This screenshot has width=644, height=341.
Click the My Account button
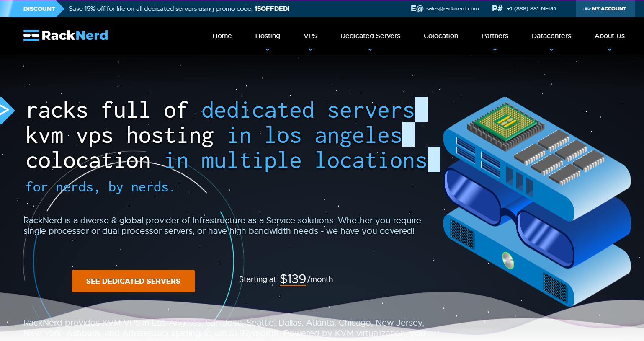(x=605, y=9)
